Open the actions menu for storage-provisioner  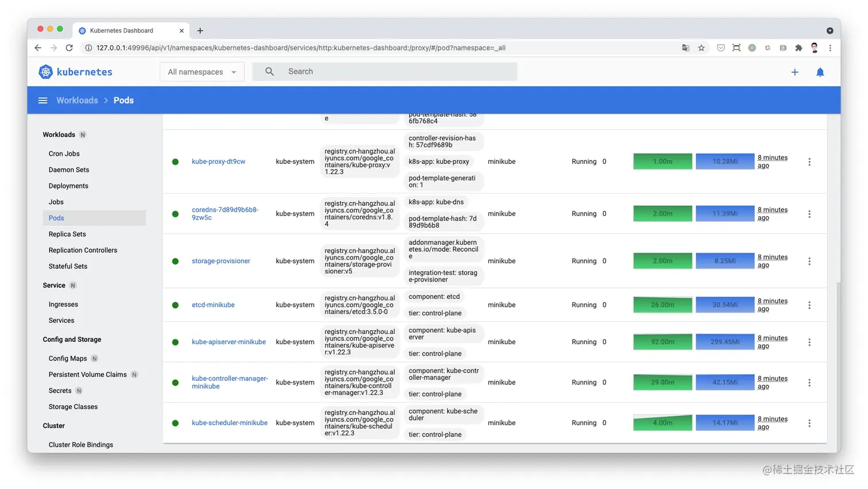(x=809, y=261)
